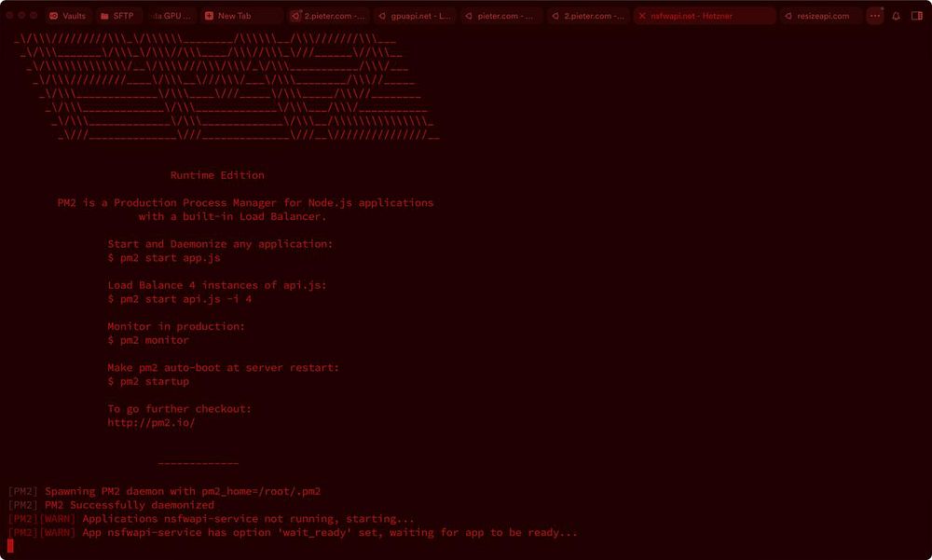Open the more tabs ellipsis menu
The image size is (932, 560).
coord(875,16)
